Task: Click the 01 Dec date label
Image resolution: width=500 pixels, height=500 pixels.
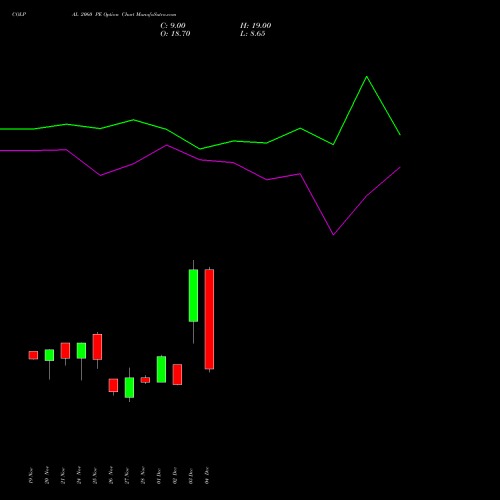Action: pyautogui.click(x=159, y=476)
